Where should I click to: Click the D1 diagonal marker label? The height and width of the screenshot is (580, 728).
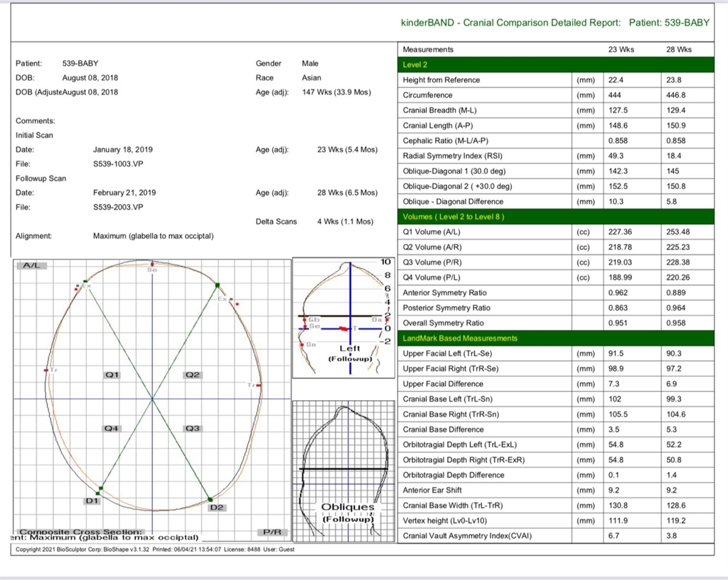point(92,501)
